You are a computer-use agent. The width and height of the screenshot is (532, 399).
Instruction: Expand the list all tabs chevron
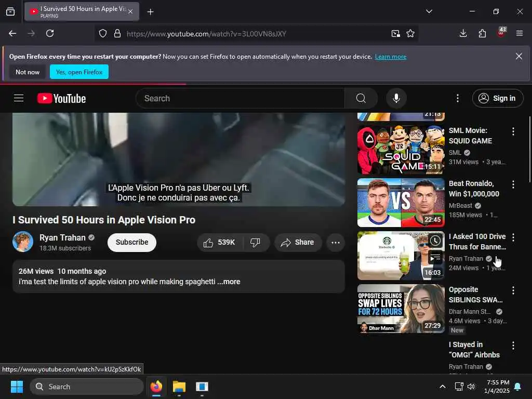[x=429, y=11]
